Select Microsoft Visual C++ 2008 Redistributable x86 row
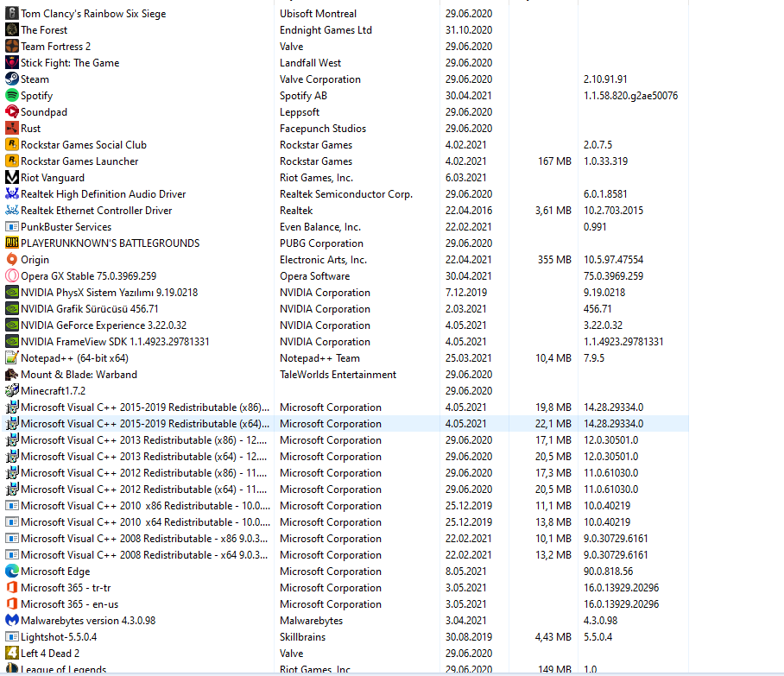This screenshot has height=676, width=784. click(346, 539)
